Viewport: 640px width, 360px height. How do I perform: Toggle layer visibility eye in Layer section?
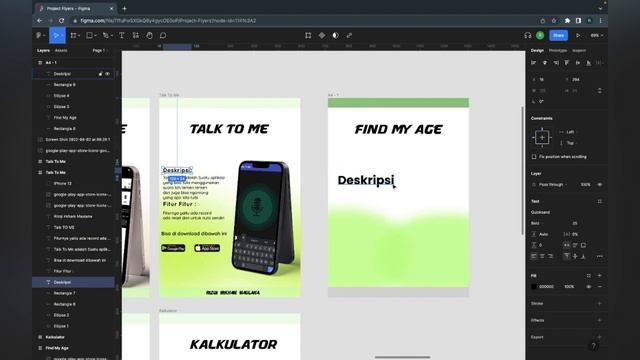click(600, 184)
